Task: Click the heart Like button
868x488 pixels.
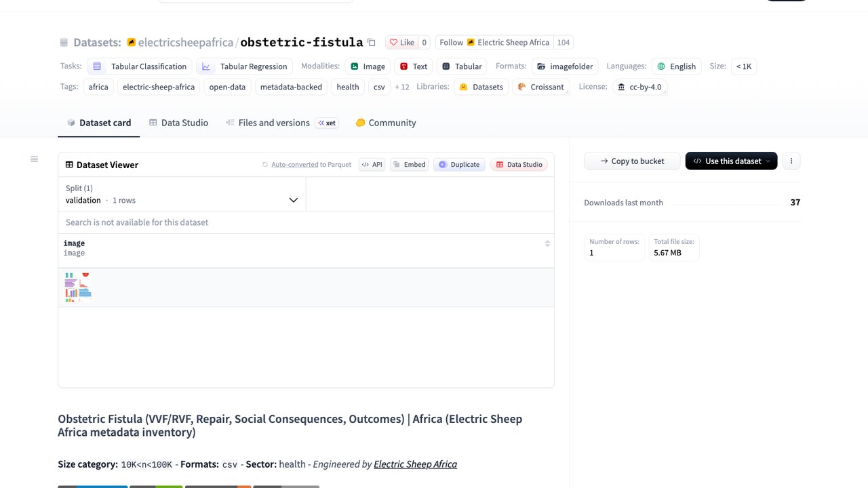Action: pyautogui.click(x=402, y=42)
